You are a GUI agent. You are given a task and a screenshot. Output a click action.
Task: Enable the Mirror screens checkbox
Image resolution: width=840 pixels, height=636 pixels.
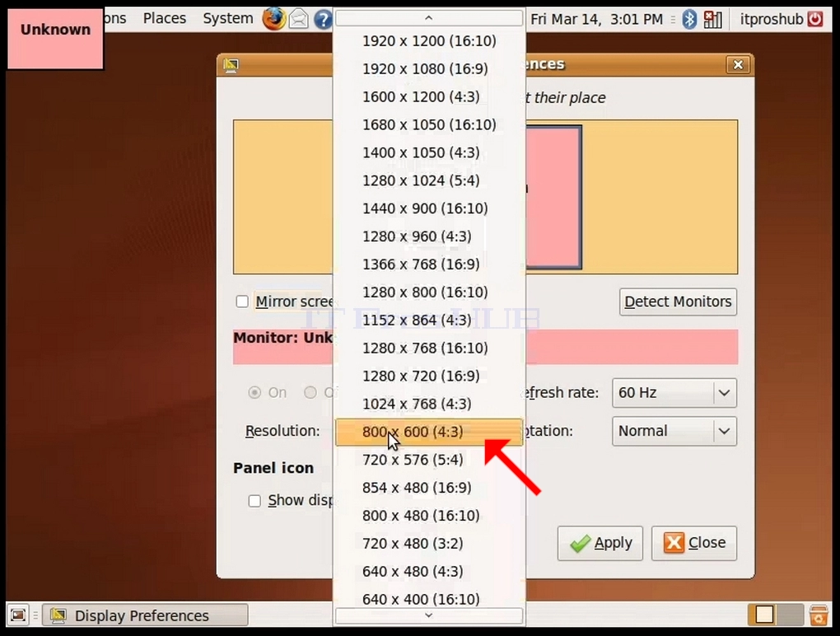[242, 302]
